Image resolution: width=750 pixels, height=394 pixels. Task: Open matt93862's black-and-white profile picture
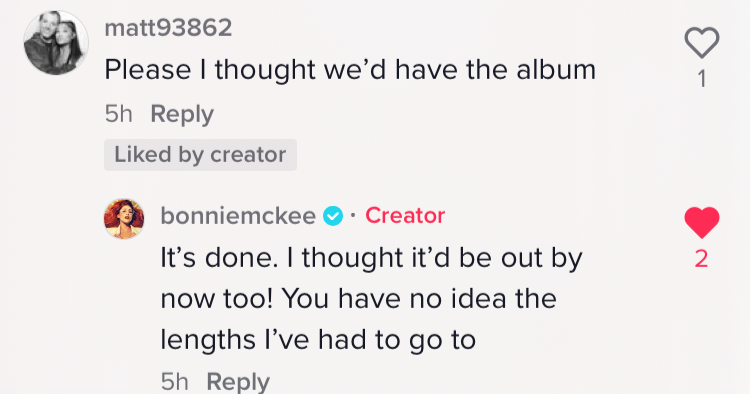coord(56,43)
